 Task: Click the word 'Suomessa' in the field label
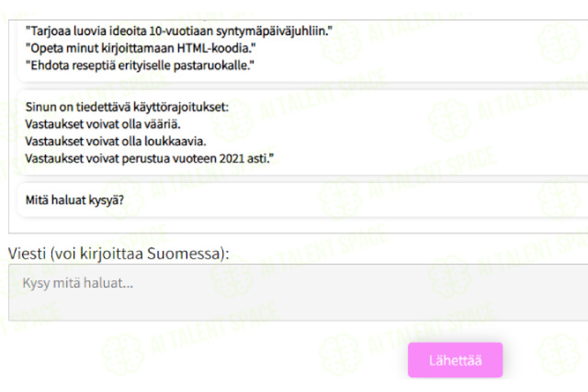pyautogui.click(x=184, y=254)
